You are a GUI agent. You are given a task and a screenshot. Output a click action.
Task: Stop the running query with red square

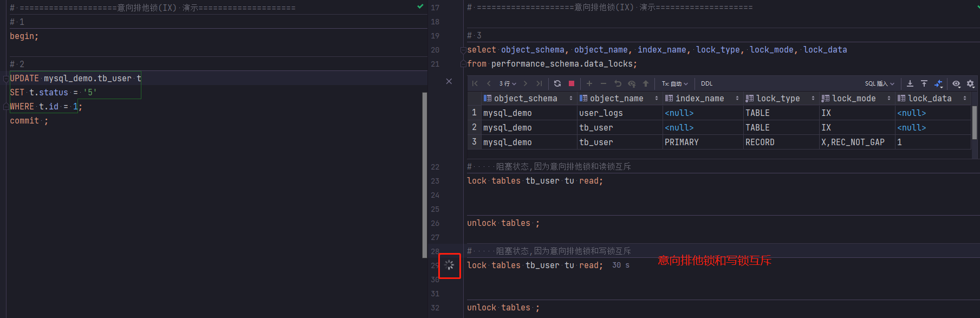571,83
